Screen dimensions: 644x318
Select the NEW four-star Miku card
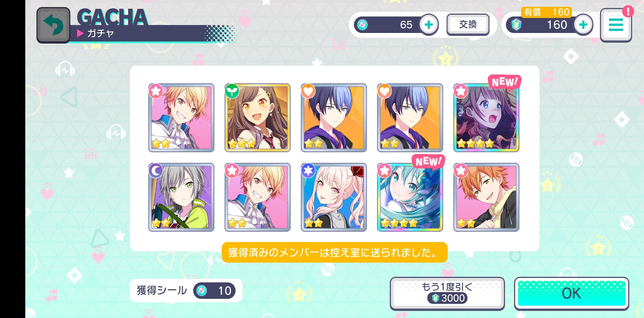click(410, 197)
